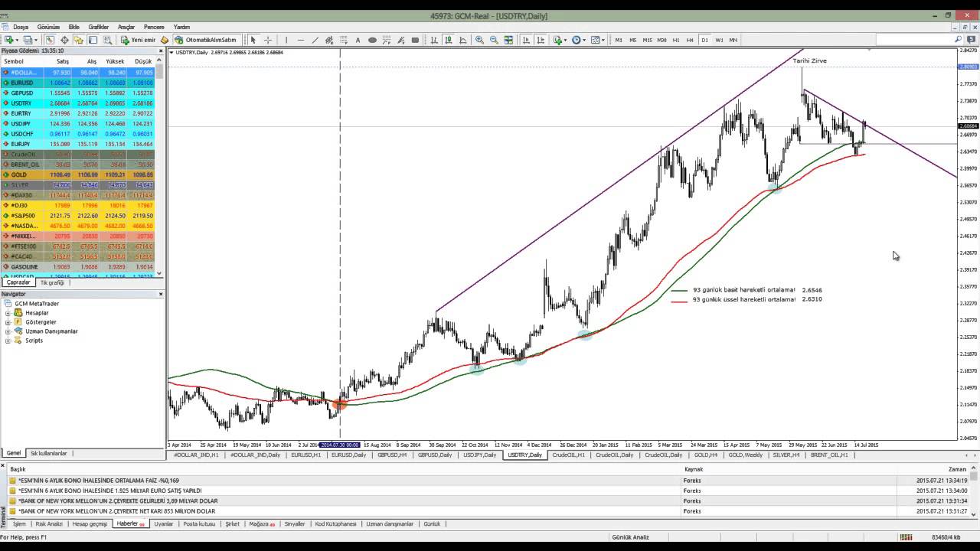Expand the Hesaplar tree node
The height and width of the screenshot is (551, 980).
coord(8,313)
